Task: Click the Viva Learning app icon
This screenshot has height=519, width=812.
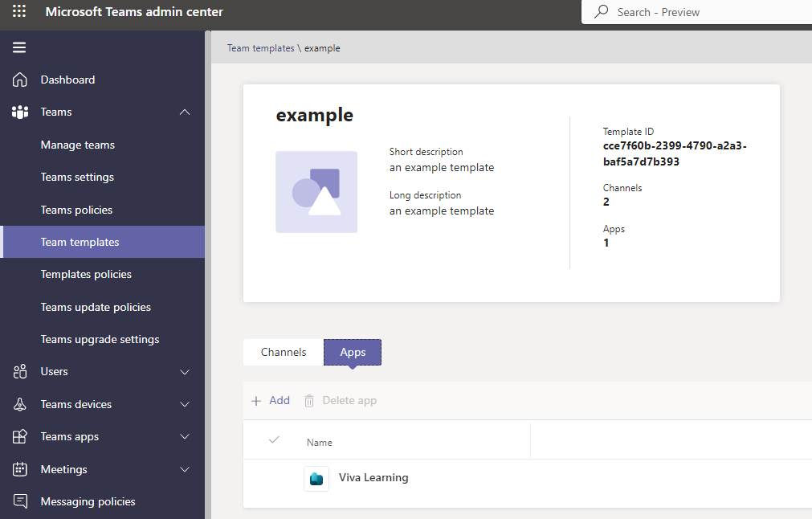Action: [x=316, y=478]
